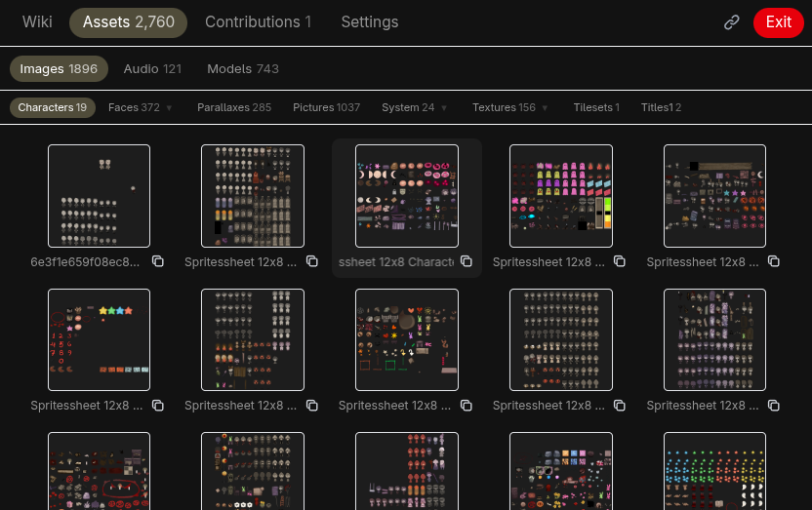Click the copy icon beside 6e3f1e659f08ec8...
The height and width of the screenshot is (510, 812).
[x=158, y=261]
